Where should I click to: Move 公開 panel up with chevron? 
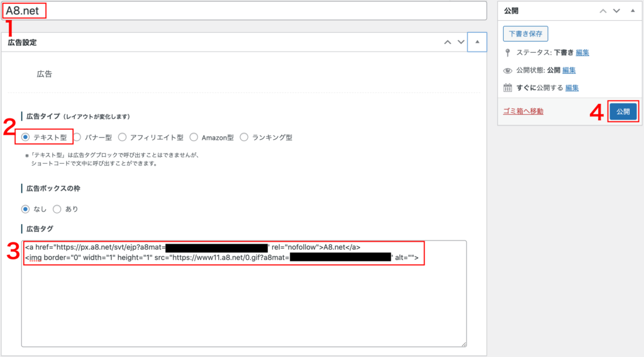point(603,11)
